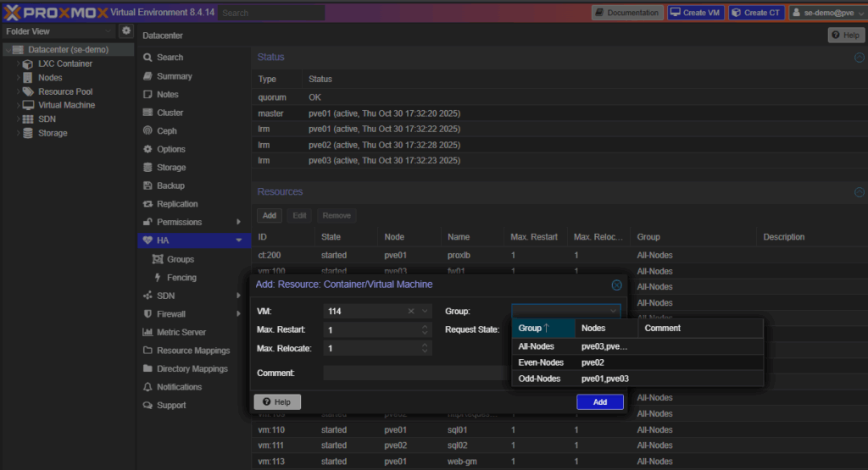Click the Resource Mappings folder icon

click(147, 351)
